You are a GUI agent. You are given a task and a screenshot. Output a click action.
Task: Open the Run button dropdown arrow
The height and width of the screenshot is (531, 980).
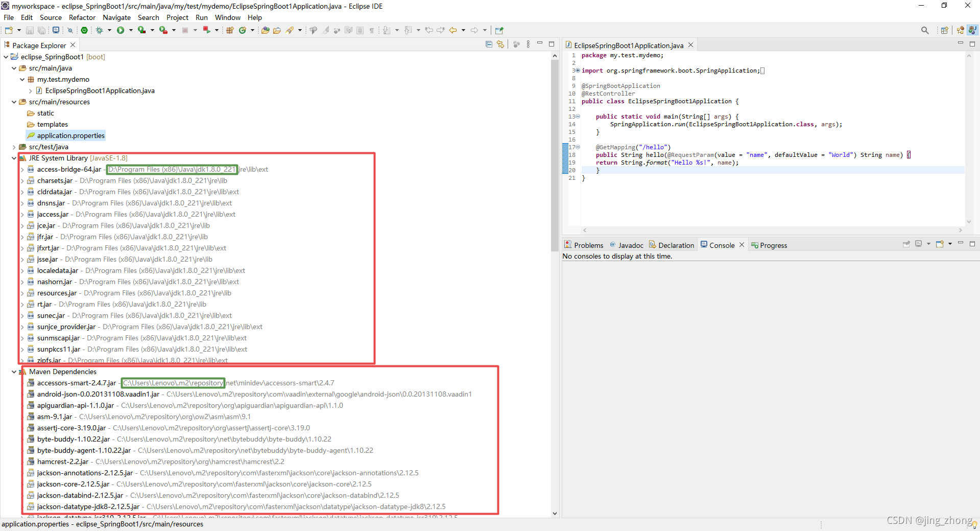pos(131,30)
